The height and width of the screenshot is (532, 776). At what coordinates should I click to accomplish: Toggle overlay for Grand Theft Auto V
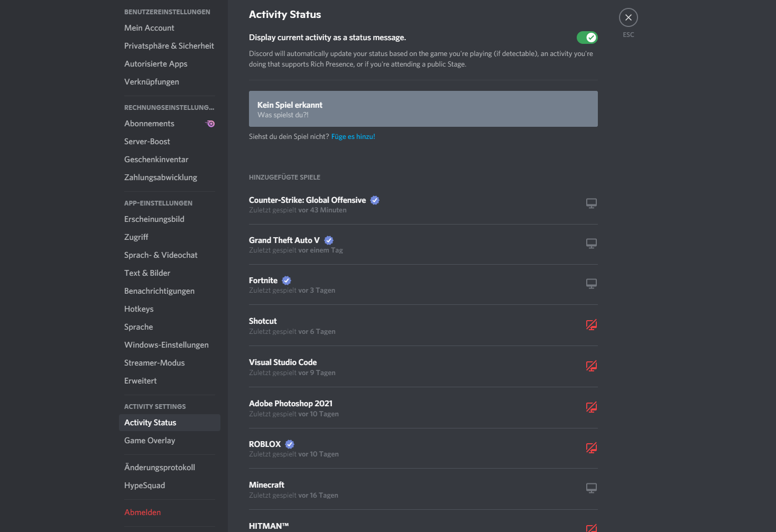(x=592, y=244)
